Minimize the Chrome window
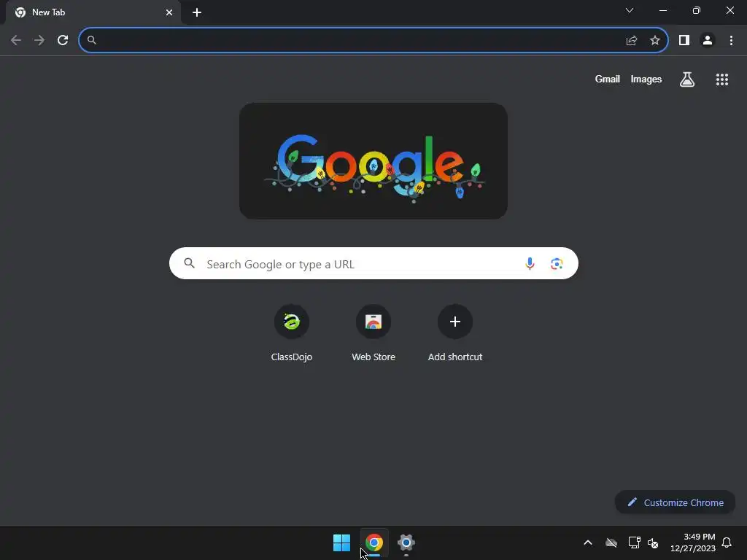 [x=663, y=10]
